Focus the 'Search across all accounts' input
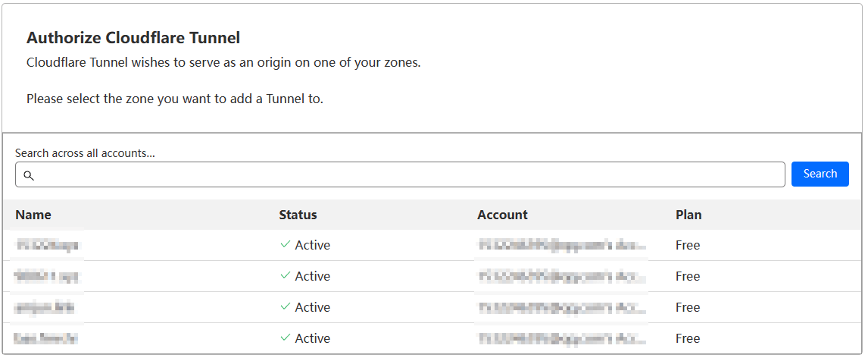The height and width of the screenshot is (358, 868). [x=409, y=174]
